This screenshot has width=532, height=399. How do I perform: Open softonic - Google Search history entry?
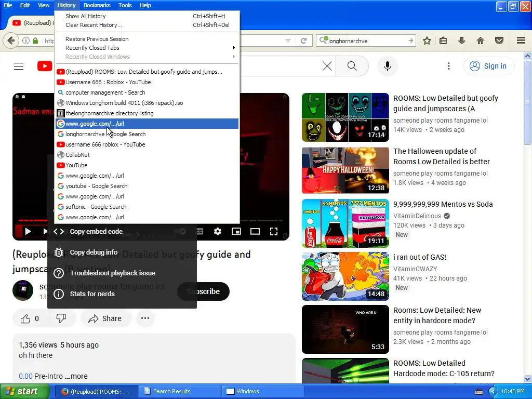[147, 207]
